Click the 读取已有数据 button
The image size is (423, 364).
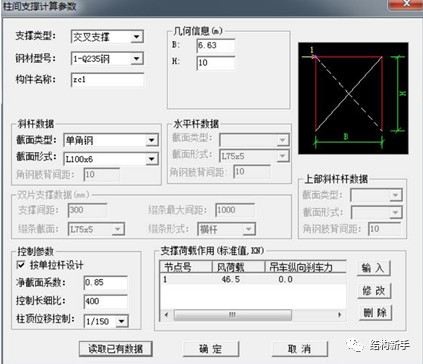tap(116, 349)
